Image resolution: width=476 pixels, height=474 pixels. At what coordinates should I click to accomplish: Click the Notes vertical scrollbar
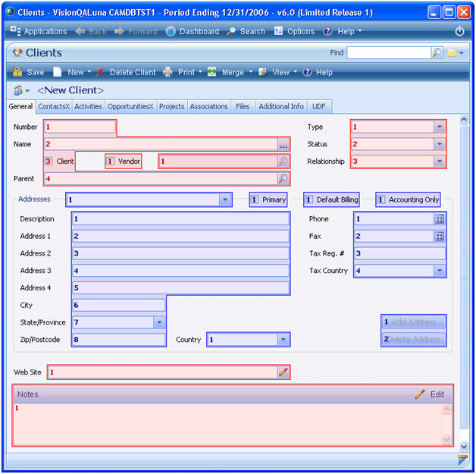(x=446, y=425)
